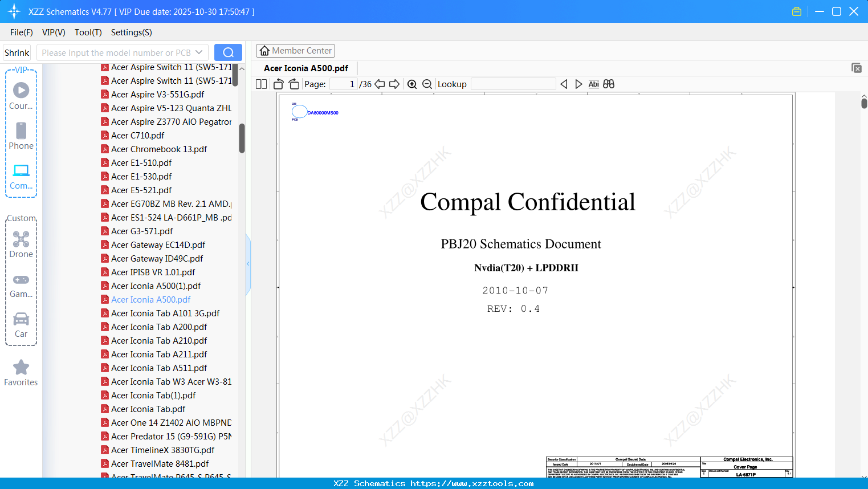This screenshot has height=489, width=868.
Task: Open the Favorites star section
Action: point(21,373)
